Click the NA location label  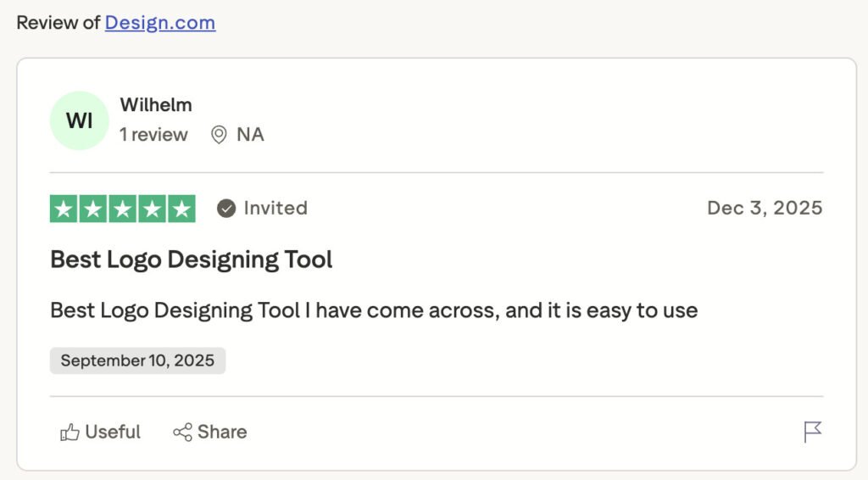[250, 135]
